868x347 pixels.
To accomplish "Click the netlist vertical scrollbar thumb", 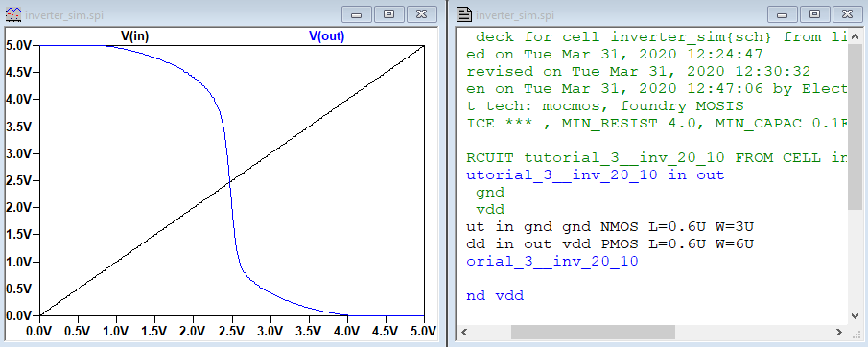I will [855, 127].
